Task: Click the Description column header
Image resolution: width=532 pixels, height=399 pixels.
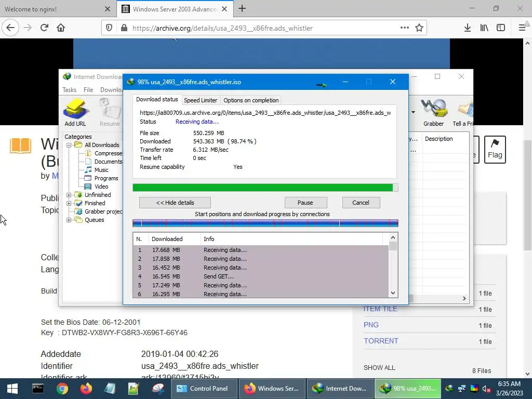Action: click(x=445, y=139)
